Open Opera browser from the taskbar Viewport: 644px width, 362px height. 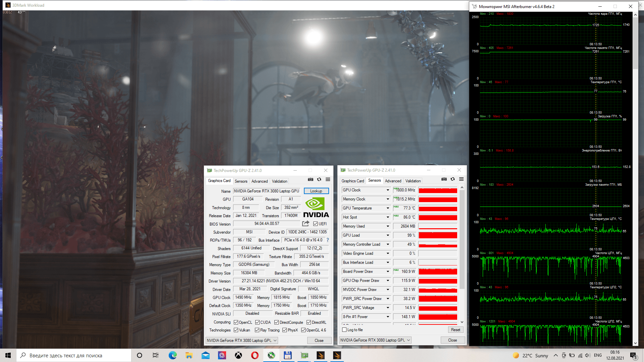pyautogui.click(x=255, y=355)
